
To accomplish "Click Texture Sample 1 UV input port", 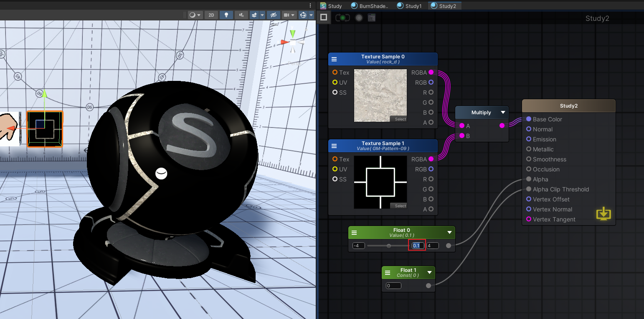I will click(x=335, y=169).
